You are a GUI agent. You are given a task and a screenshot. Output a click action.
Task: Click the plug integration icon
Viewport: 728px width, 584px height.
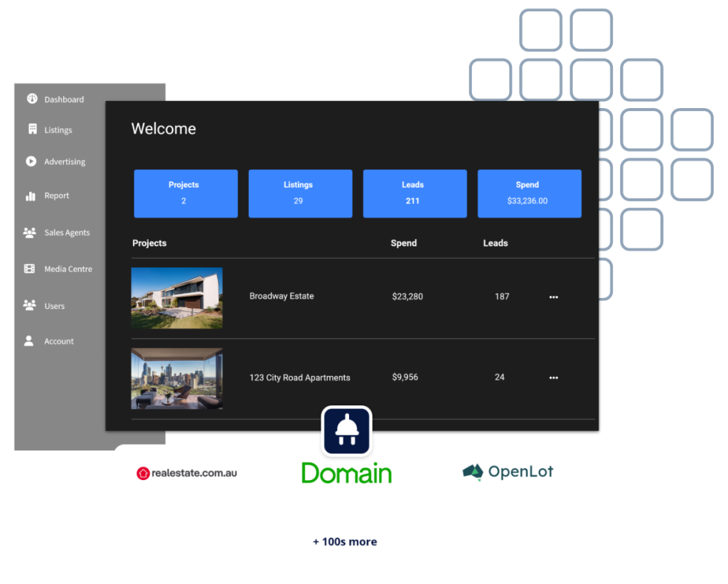[x=347, y=430]
